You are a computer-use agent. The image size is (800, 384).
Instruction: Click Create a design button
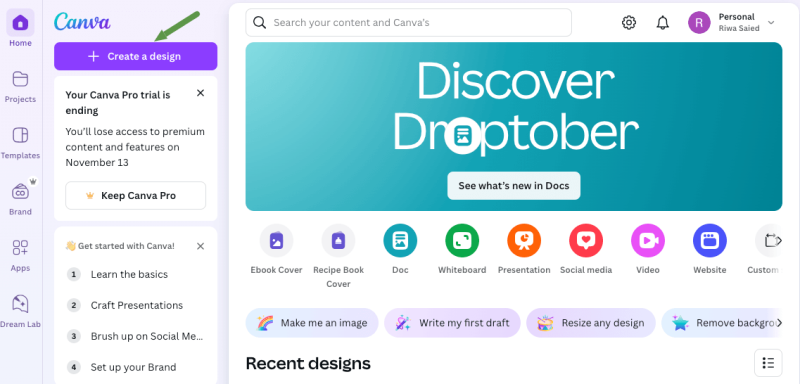[136, 56]
